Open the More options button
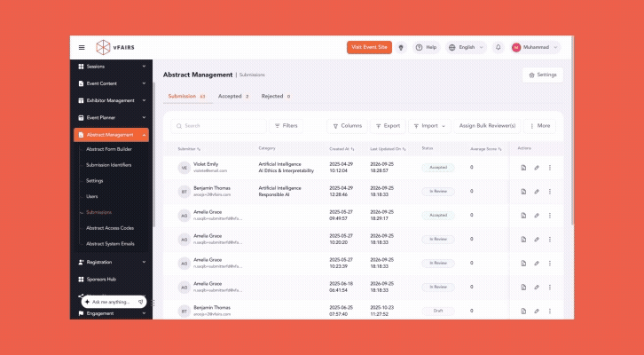Viewport: 644px width, 355px height. click(x=539, y=126)
